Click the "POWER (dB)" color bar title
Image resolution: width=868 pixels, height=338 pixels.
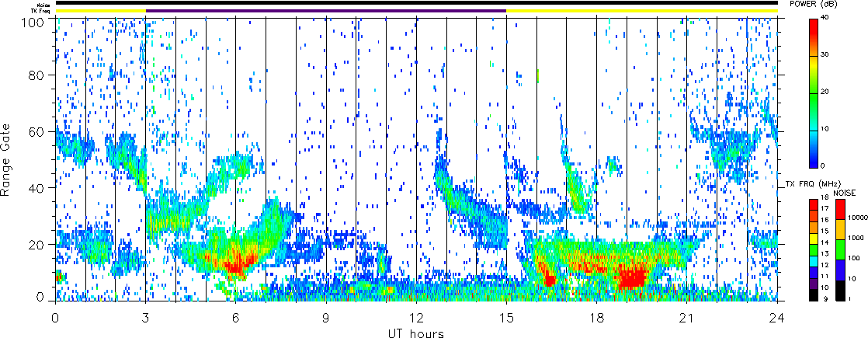pyautogui.click(x=814, y=5)
